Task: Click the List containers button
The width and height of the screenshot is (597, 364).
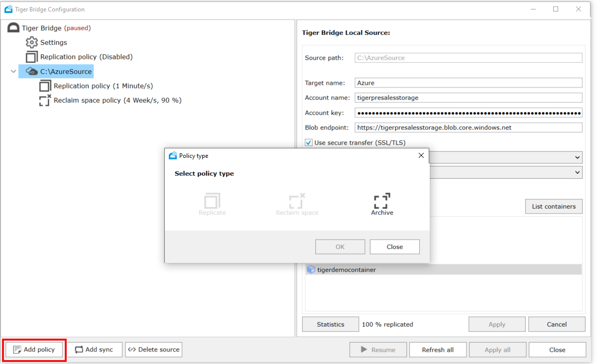Action: coord(554,206)
